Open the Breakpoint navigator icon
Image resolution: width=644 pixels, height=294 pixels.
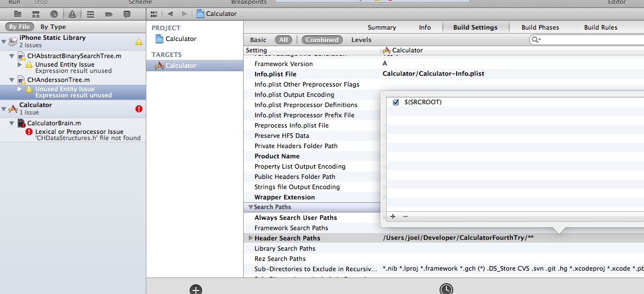pos(109,14)
